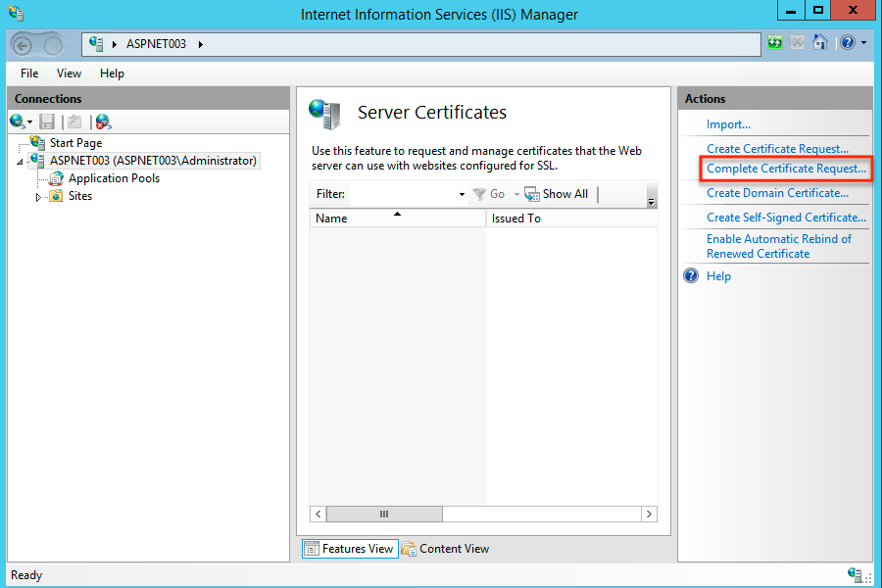882x588 pixels.
Task: Click the horizontal scrollbar thumb
Action: coord(384,514)
